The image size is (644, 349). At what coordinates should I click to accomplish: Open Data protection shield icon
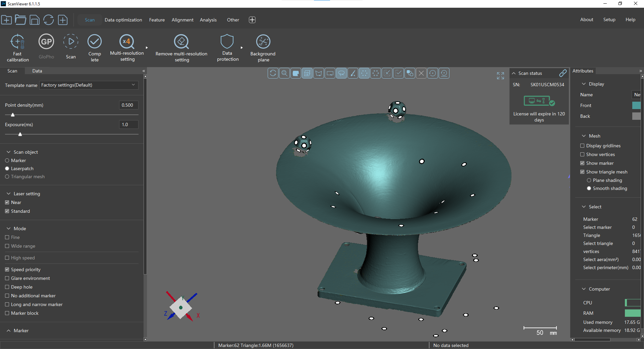click(227, 42)
